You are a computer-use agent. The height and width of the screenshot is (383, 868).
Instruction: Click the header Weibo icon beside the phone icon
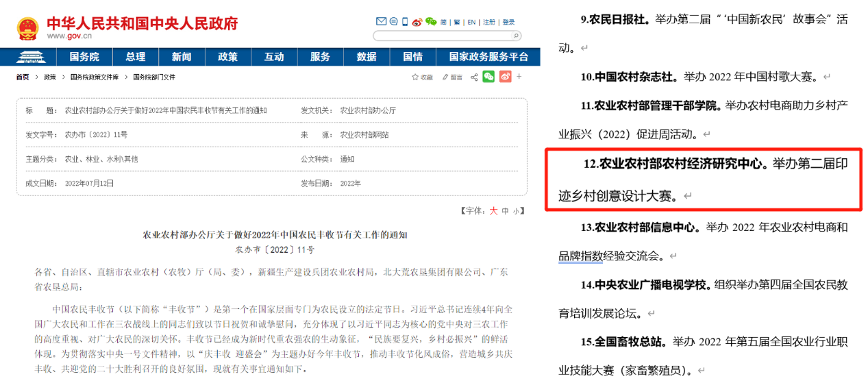417,21
